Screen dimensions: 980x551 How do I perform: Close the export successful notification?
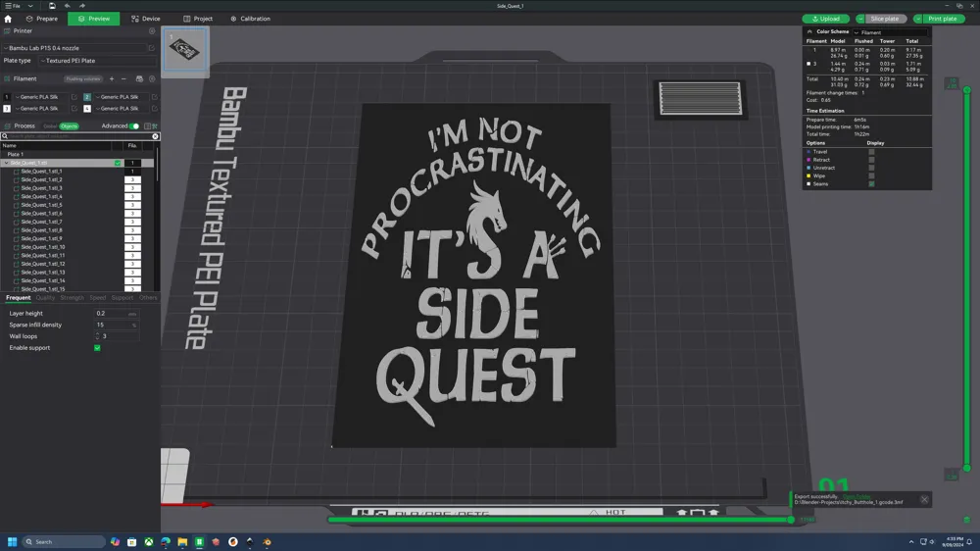(924, 499)
